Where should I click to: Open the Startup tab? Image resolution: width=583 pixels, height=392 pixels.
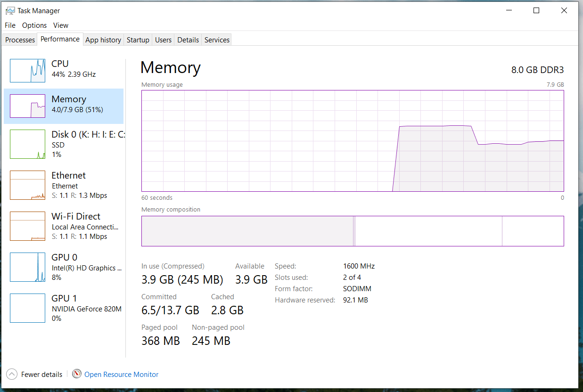coord(138,40)
